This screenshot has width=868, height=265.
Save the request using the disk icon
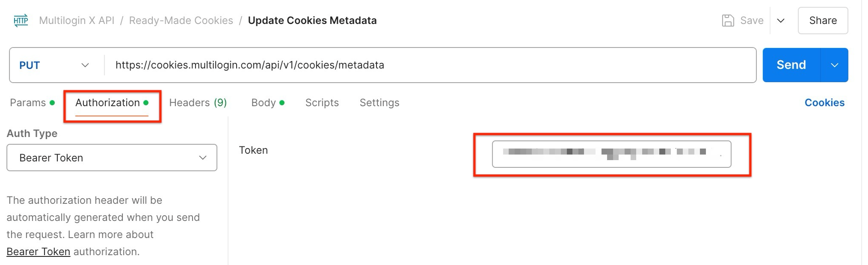[729, 20]
